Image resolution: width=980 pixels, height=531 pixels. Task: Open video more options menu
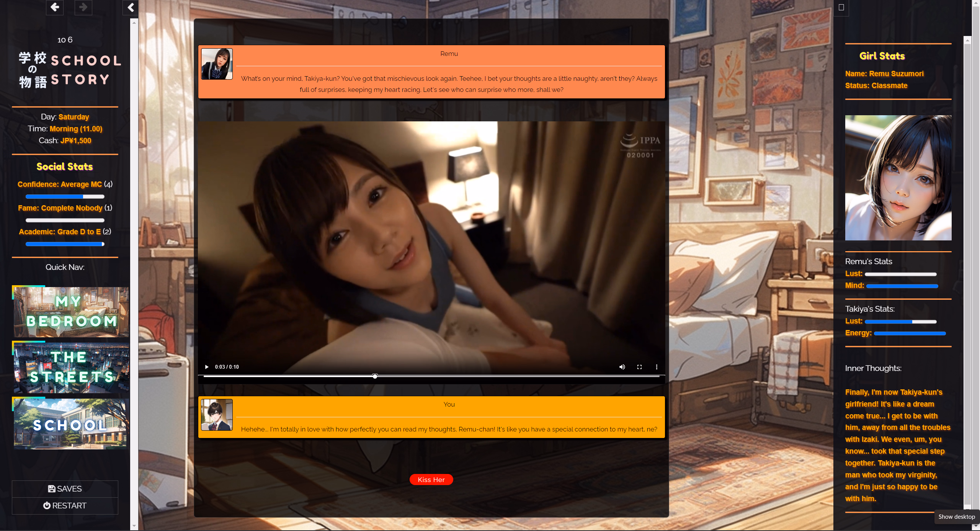[x=657, y=367]
